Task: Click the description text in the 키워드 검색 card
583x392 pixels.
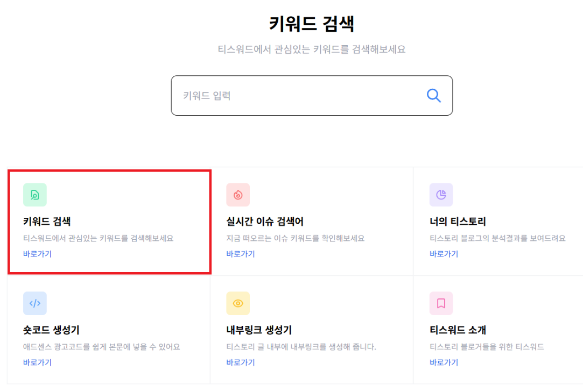Action: coord(98,238)
